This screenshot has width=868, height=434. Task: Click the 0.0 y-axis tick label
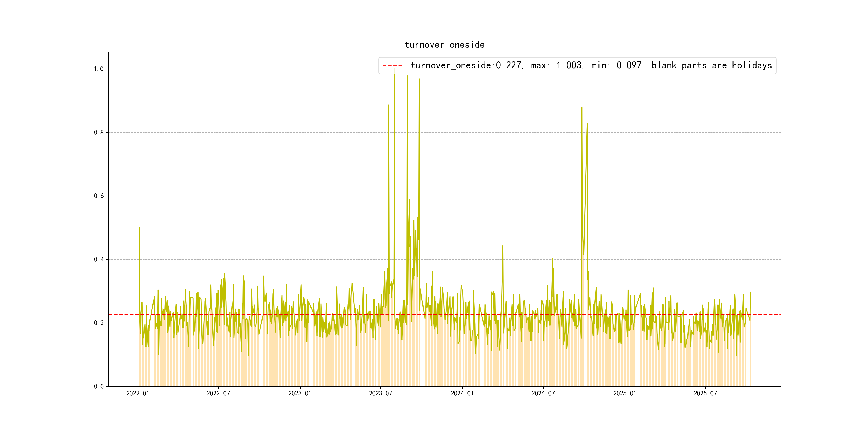(99, 387)
